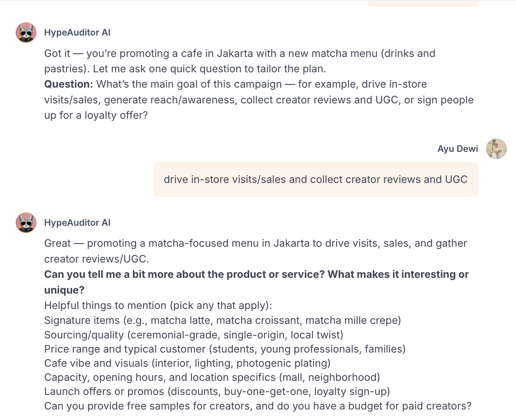This screenshot has height=420, width=516.
Task: Click the 'Price range and typical customer' line
Action: coord(224,349)
